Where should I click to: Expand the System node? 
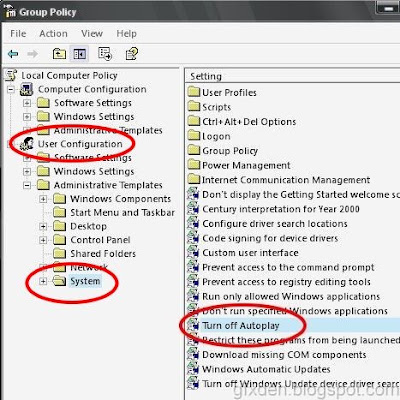click(43, 281)
